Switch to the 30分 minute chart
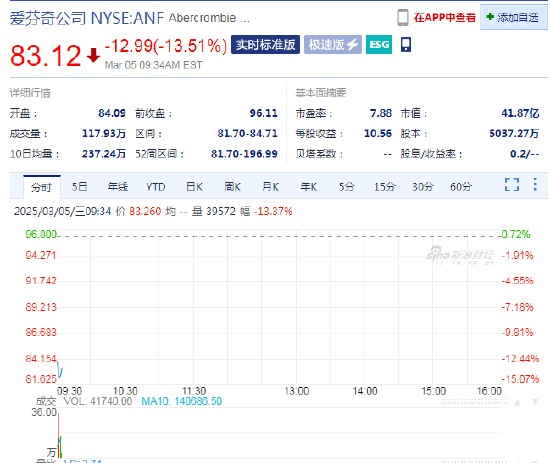The height and width of the screenshot is (463, 550). 423,187
